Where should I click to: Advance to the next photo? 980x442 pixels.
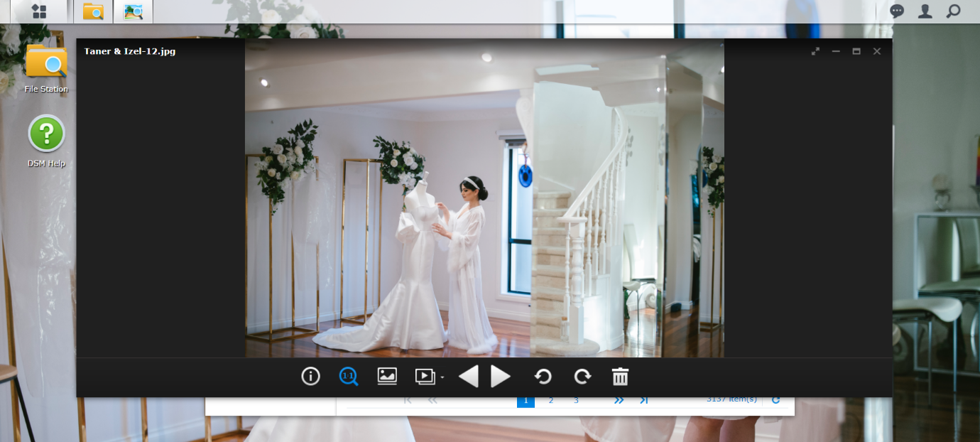(x=501, y=377)
